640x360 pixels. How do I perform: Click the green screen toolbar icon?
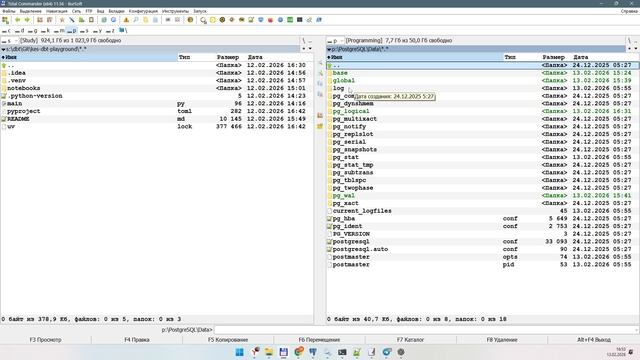[x=290, y=20]
